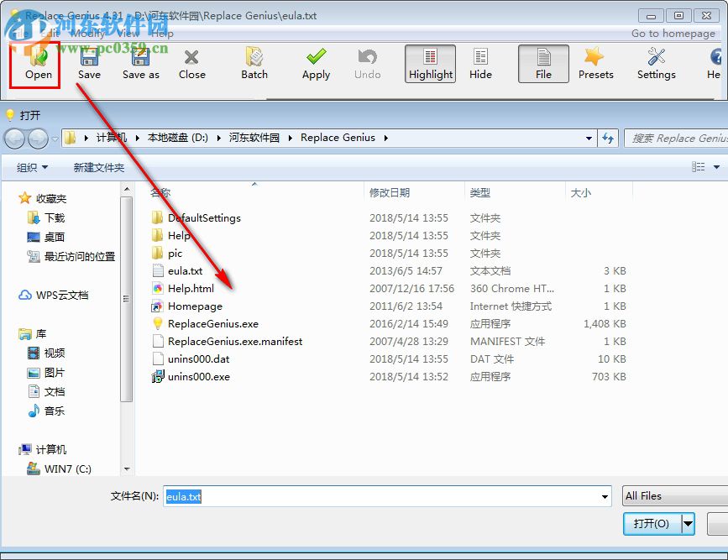Click the Save toolbar icon
The image size is (728, 560).
89,64
